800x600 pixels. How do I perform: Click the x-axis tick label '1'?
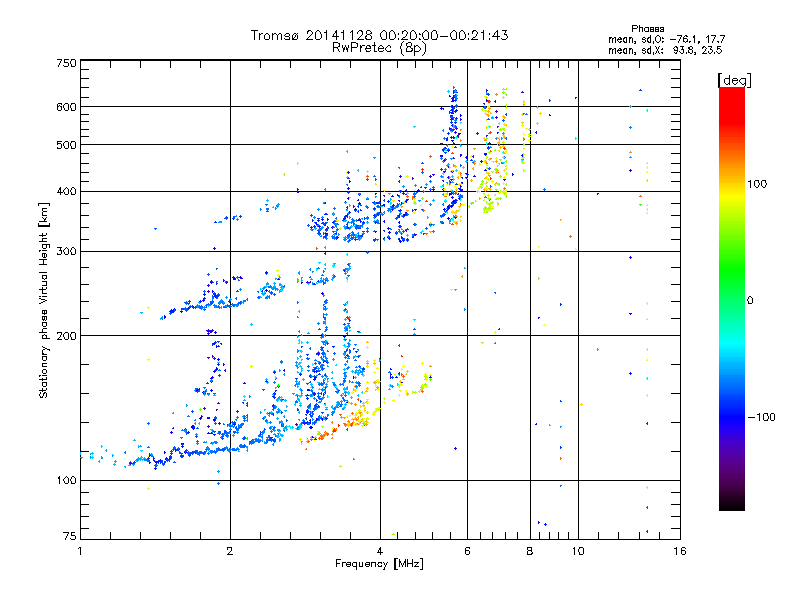(80, 551)
